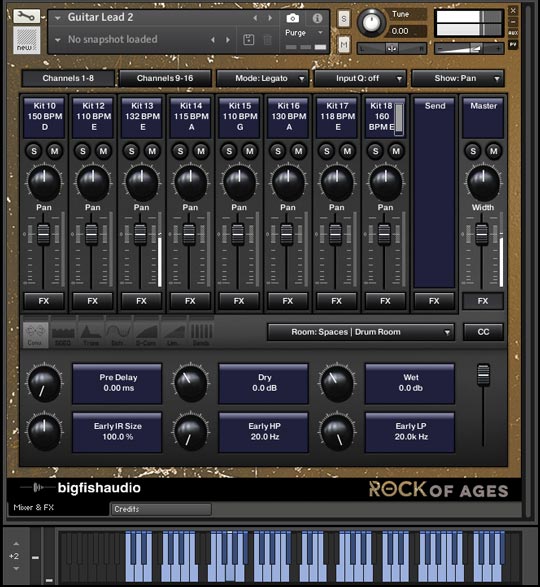The width and height of the screenshot is (540, 587).
Task: Select the Sends effect icon
Action: tap(201, 334)
